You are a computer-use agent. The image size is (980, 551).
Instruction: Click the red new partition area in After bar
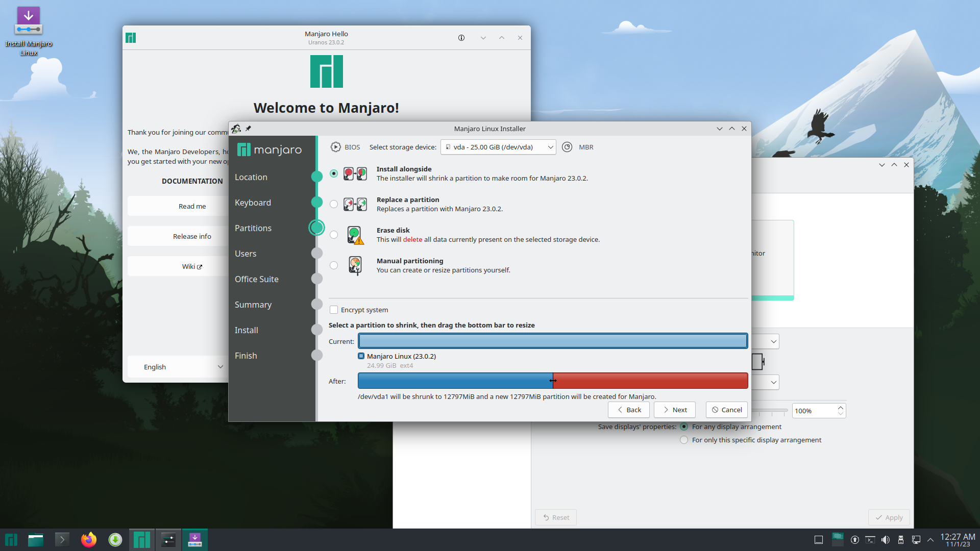(651, 381)
